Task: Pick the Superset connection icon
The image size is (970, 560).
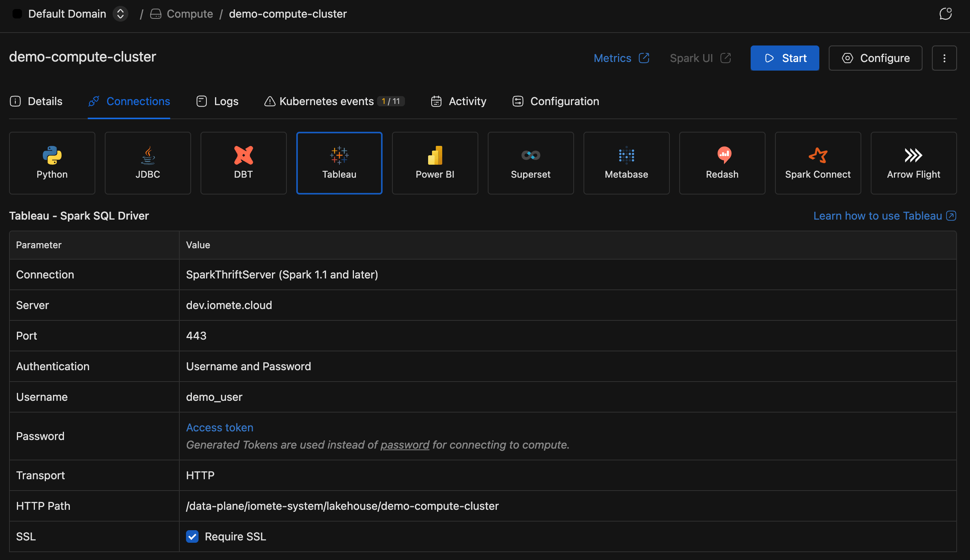Action: [x=531, y=163]
